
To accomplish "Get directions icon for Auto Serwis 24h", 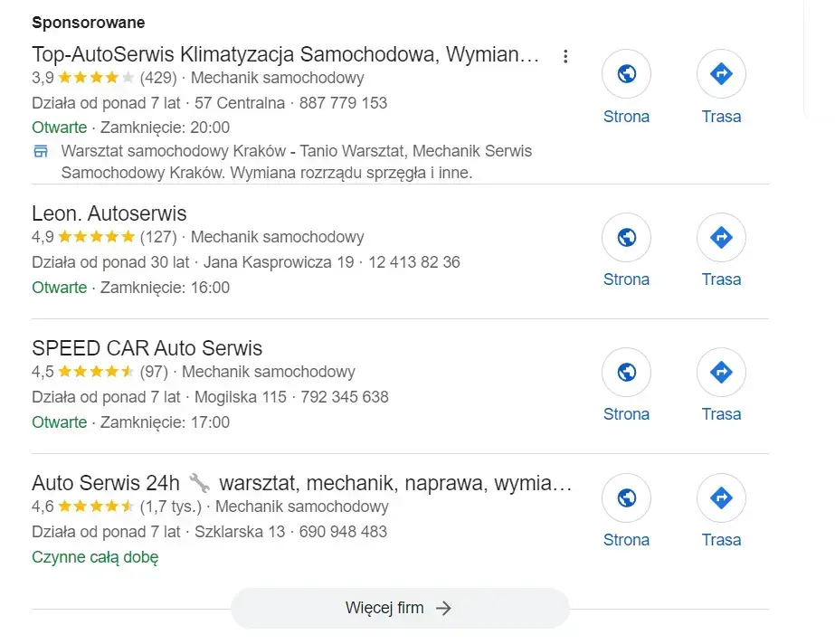I will (x=721, y=497).
